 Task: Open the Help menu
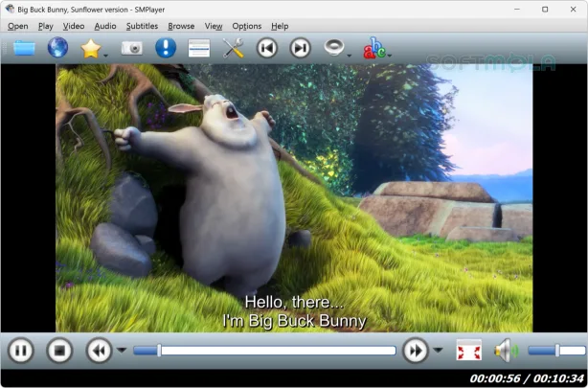(x=280, y=26)
